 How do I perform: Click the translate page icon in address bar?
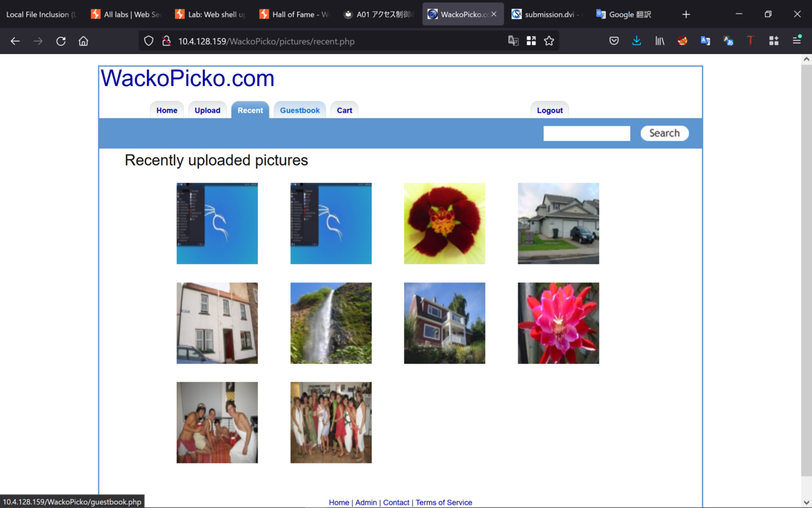514,41
